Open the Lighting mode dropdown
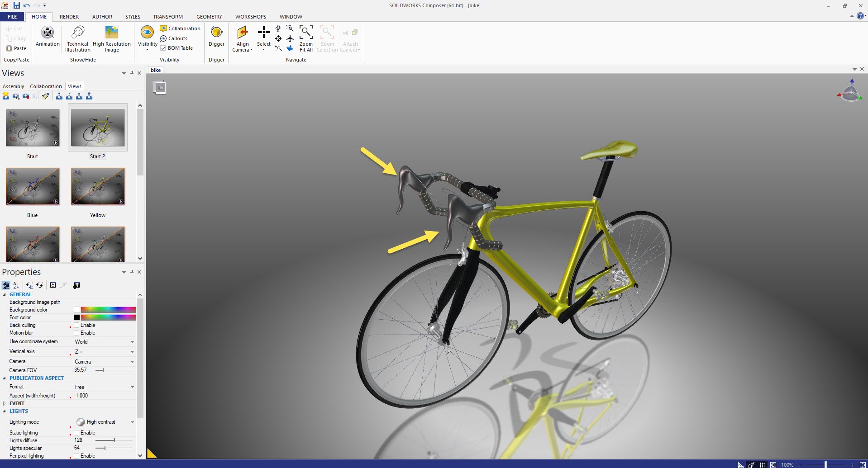Viewport: 868px width, 468px height. click(132, 422)
